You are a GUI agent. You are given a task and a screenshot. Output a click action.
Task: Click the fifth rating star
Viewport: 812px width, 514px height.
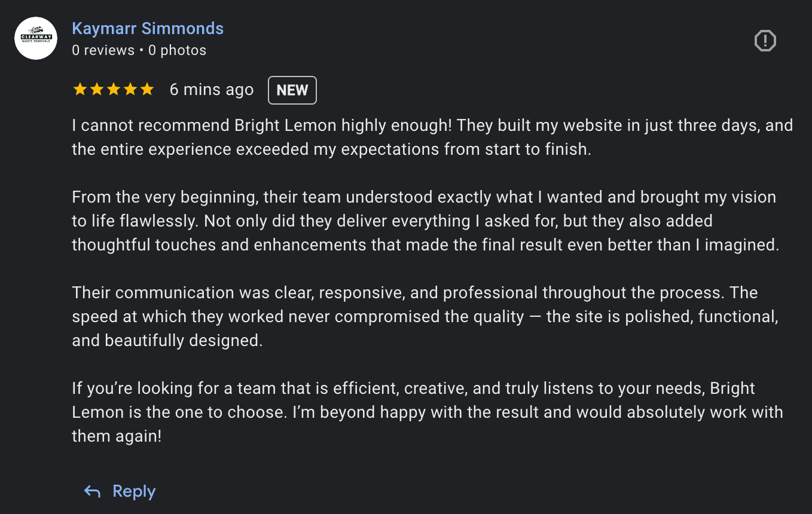point(146,90)
